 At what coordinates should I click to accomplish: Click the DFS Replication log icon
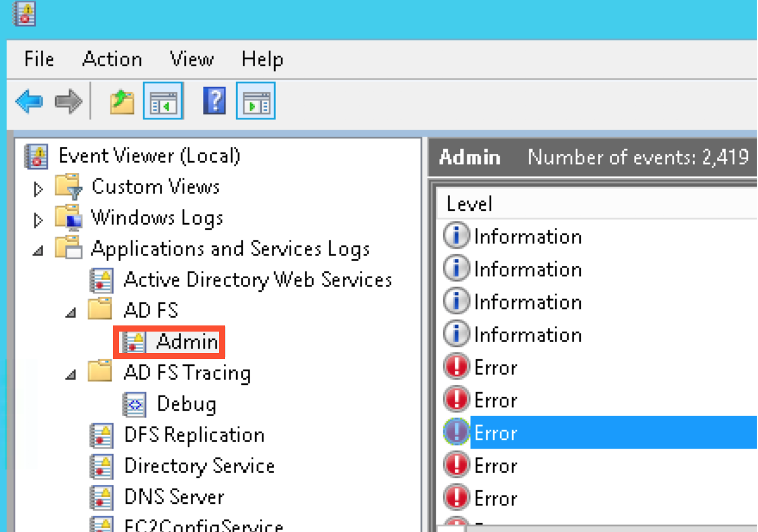pos(101,435)
